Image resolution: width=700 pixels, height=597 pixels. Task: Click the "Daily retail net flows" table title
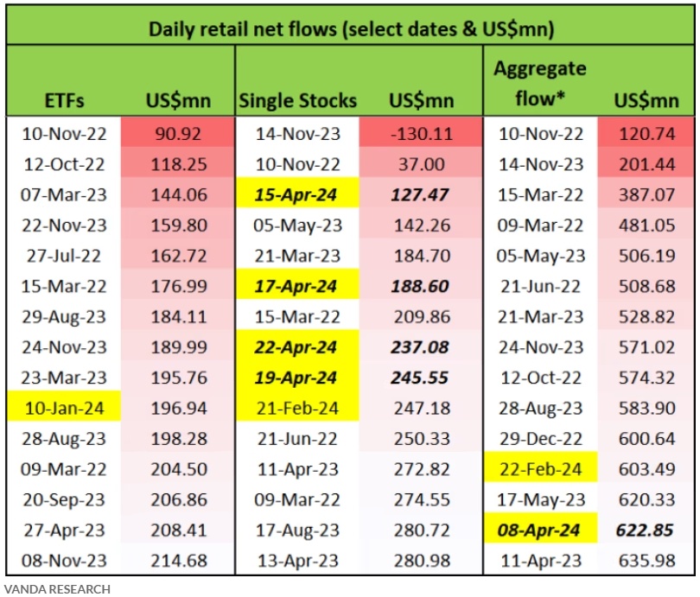350,28
